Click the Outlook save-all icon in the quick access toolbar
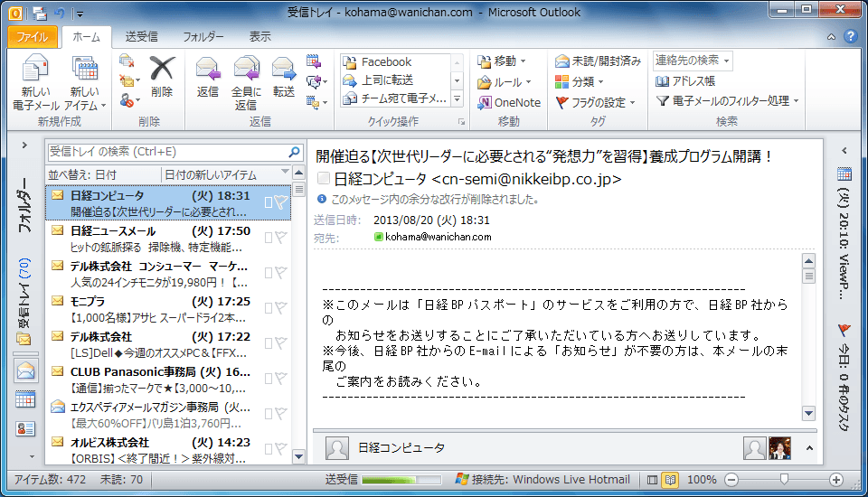 [x=40, y=13]
